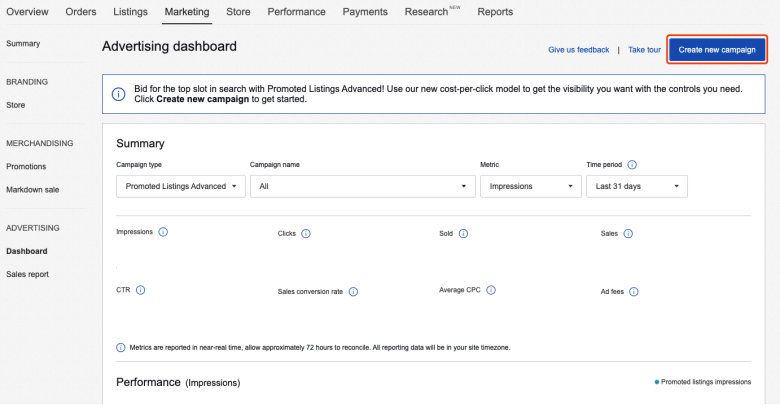
Task: Open the Listings tab
Action: (x=130, y=12)
